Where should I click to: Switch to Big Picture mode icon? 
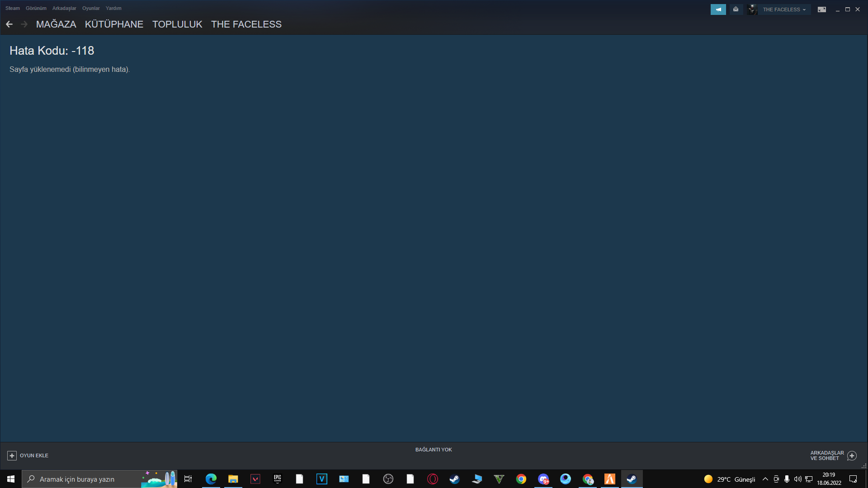pyautogui.click(x=822, y=9)
